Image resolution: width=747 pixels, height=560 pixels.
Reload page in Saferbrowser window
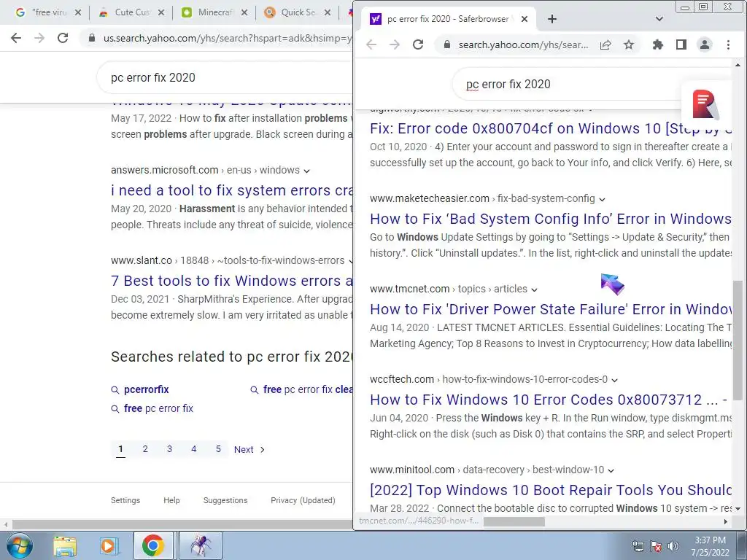point(418,44)
